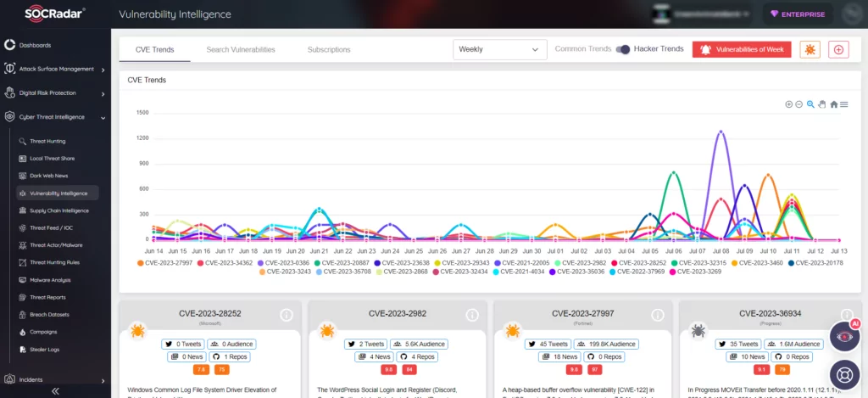The image size is (868, 398).
Task: Open Local Threat Share
Action: [x=52, y=159]
